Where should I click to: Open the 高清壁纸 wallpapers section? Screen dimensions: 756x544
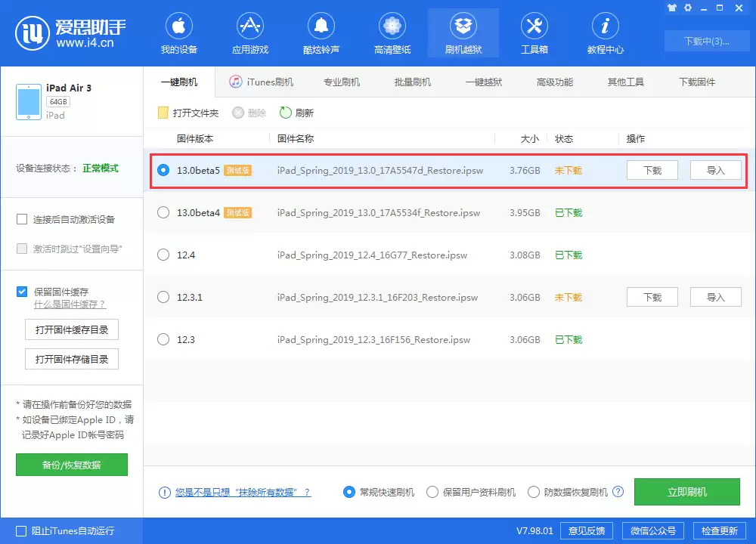tap(392, 33)
